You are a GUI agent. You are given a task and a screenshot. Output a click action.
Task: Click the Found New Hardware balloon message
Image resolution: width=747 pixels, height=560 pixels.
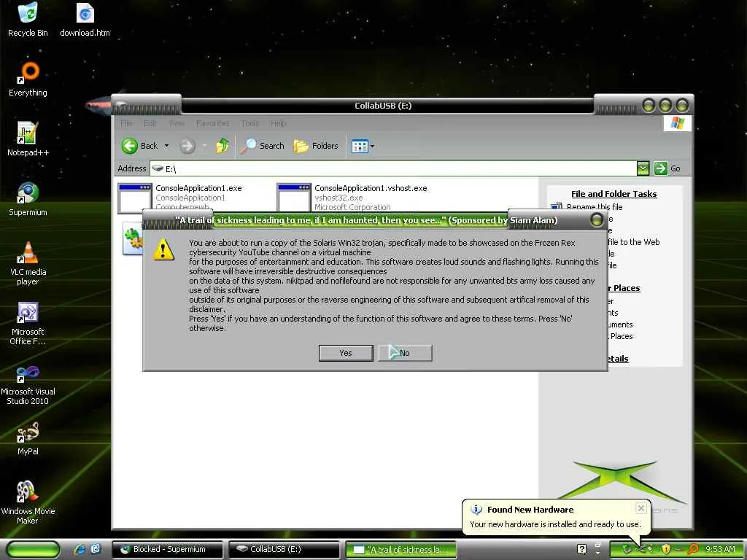[x=555, y=524]
